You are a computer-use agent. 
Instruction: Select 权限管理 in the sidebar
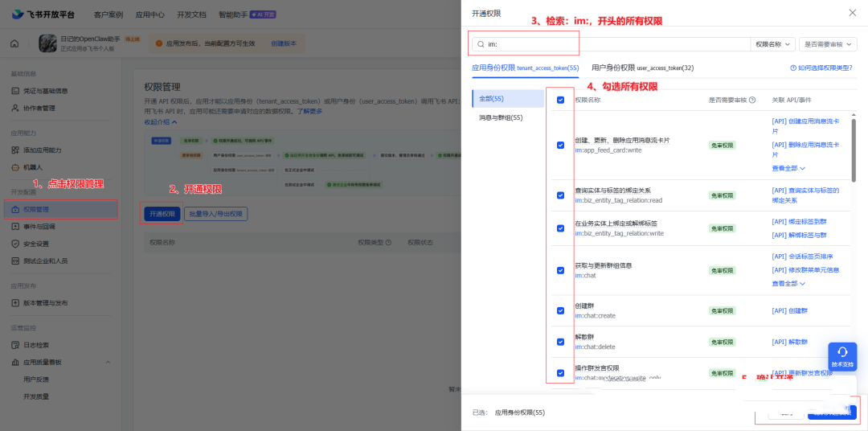tap(61, 210)
